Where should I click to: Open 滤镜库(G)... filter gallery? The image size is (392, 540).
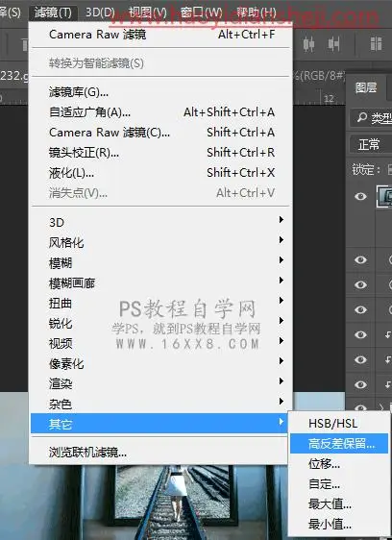click(160, 92)
